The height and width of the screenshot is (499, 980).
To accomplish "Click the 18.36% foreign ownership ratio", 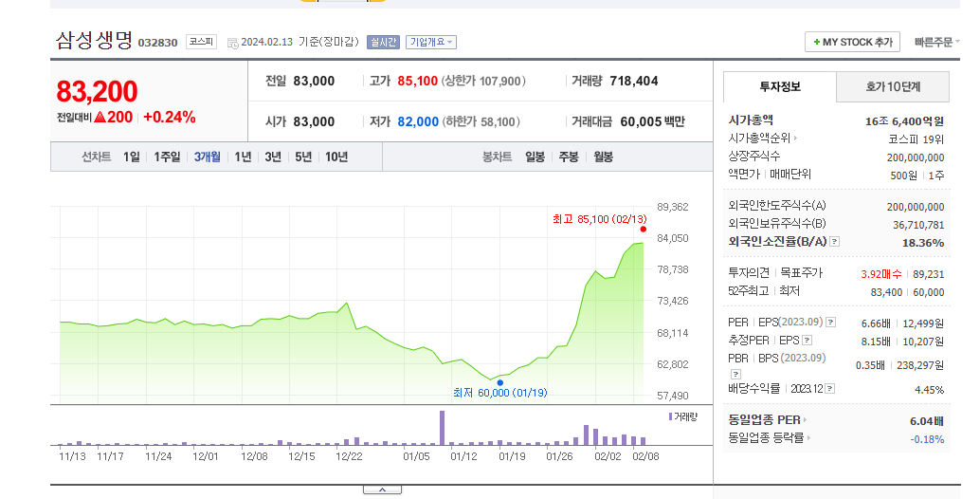I will click(923, 243).
